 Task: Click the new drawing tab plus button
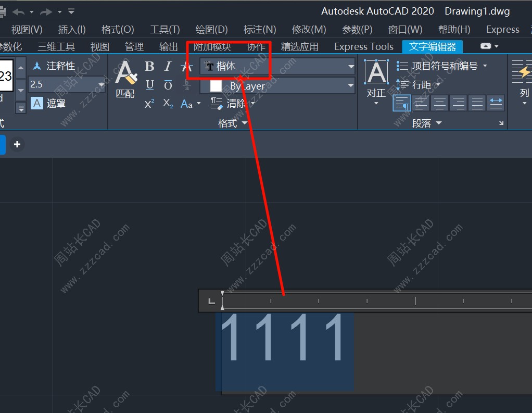click(x=17, y=144)
